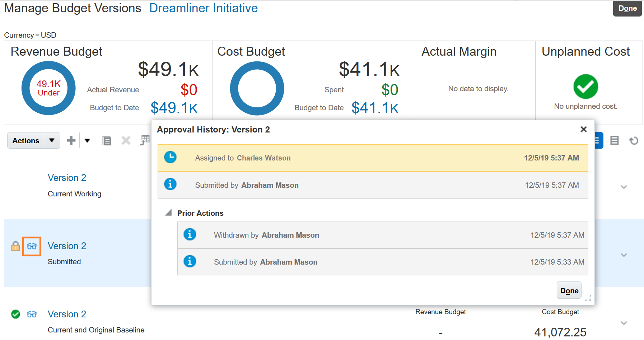The image size is (644, 340).
Task: Collapse the Prior Actions section
Action: [x=168, y=213]
